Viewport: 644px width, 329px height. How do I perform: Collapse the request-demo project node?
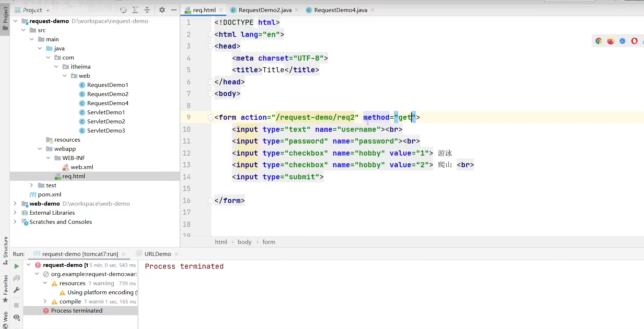15,21
